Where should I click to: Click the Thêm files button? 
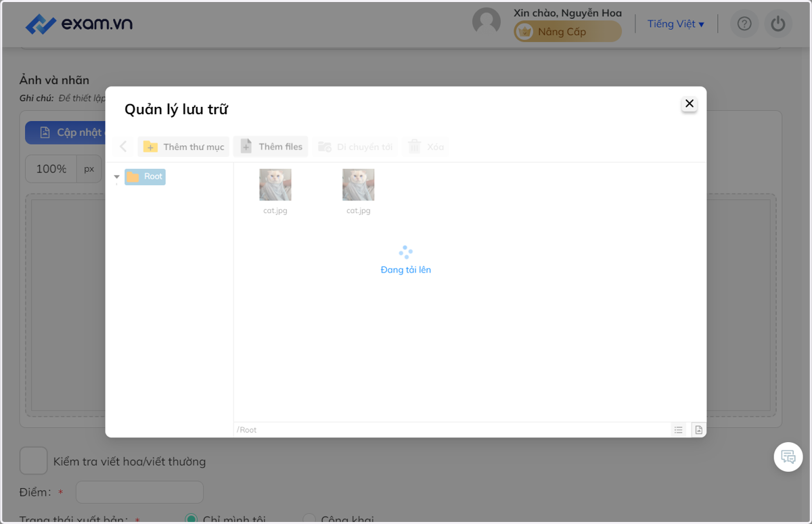271,147
